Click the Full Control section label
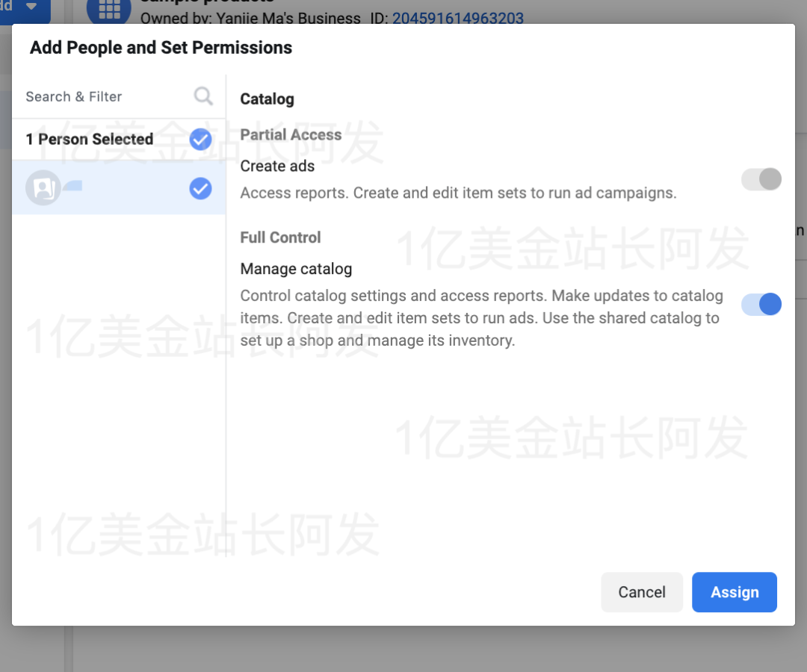Screen dimensions: 807x672 (x=280, y=237)
